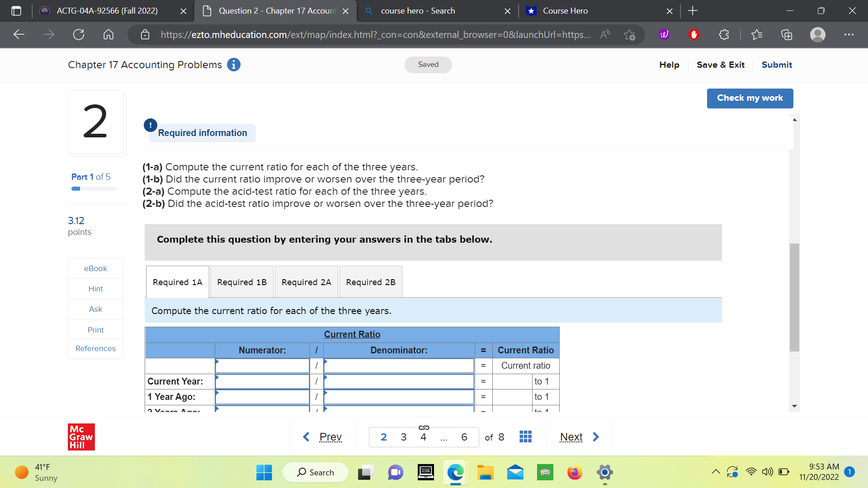Click the Current Year numerator input field

[262, 381]
